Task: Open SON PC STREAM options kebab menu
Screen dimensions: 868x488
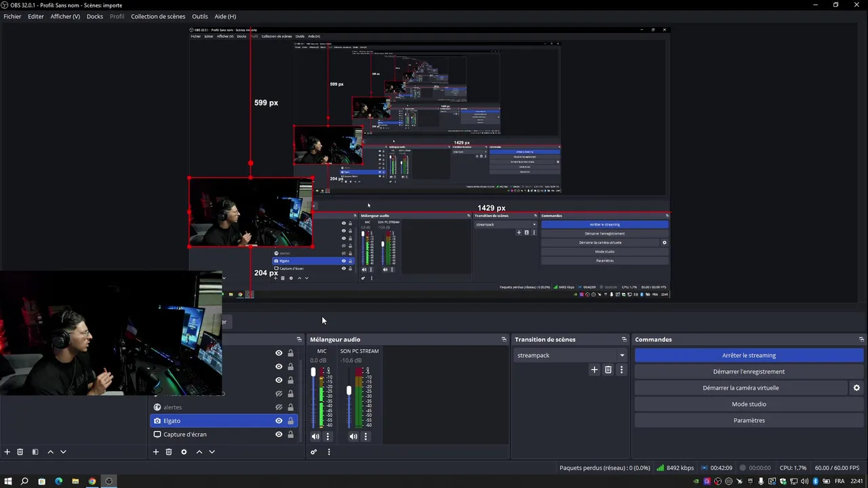Action: click(x=366, y=436)
